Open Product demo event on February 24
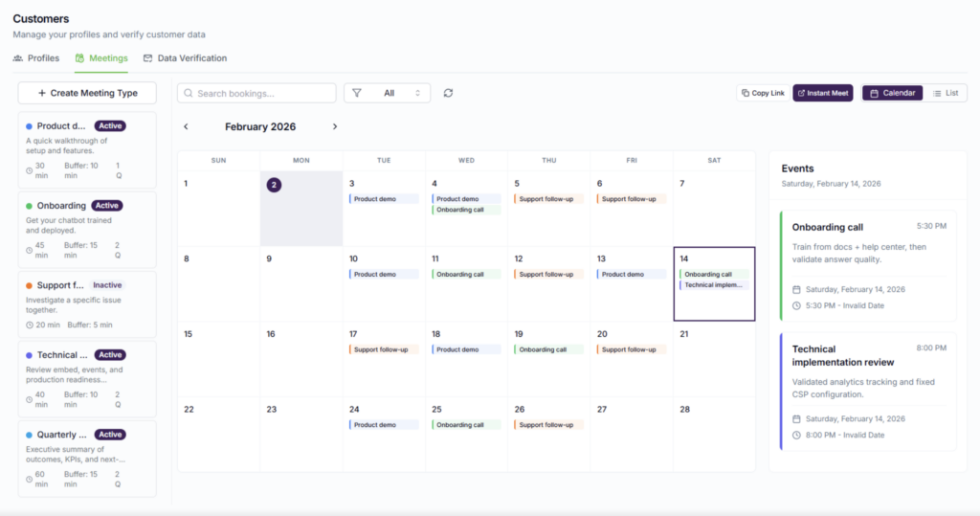This screenshot has width=980, height=516. tap(384, 425)
